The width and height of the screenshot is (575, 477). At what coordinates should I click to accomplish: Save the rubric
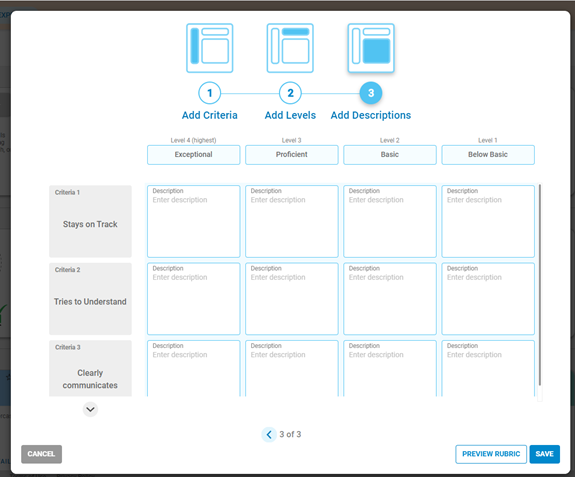(545, 454)
